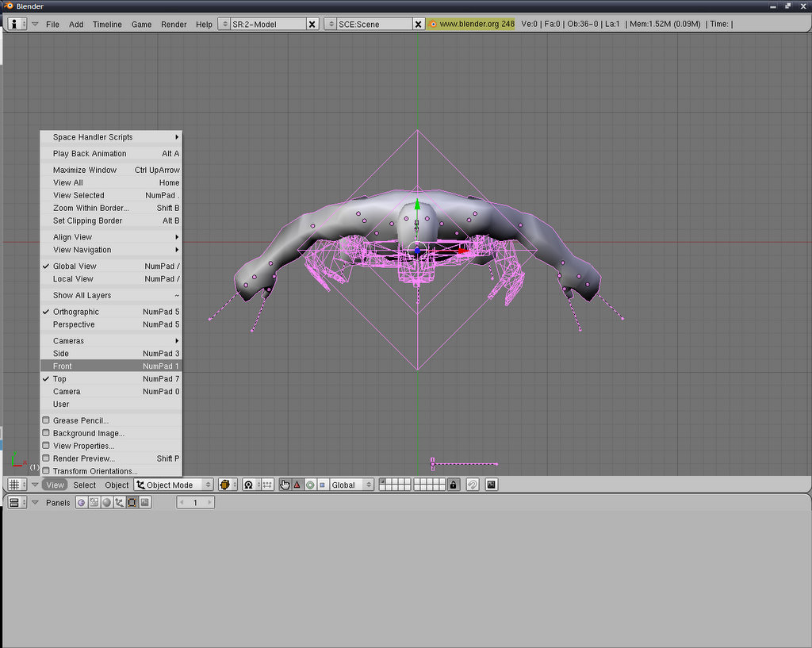Enable the Perspective view option
The height and width of the screenshot is (648, 812).
[x=74, y=324]
